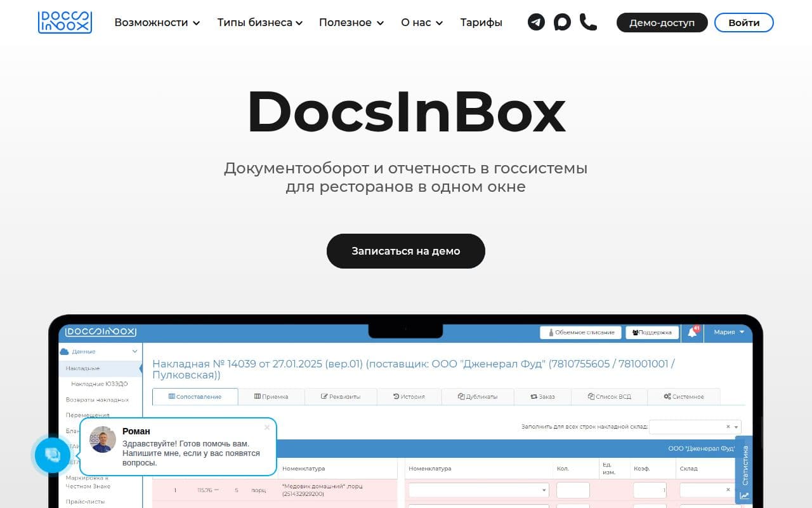Switch to the Приемка tab
The image size is (812, 508).
click(272, 396)
